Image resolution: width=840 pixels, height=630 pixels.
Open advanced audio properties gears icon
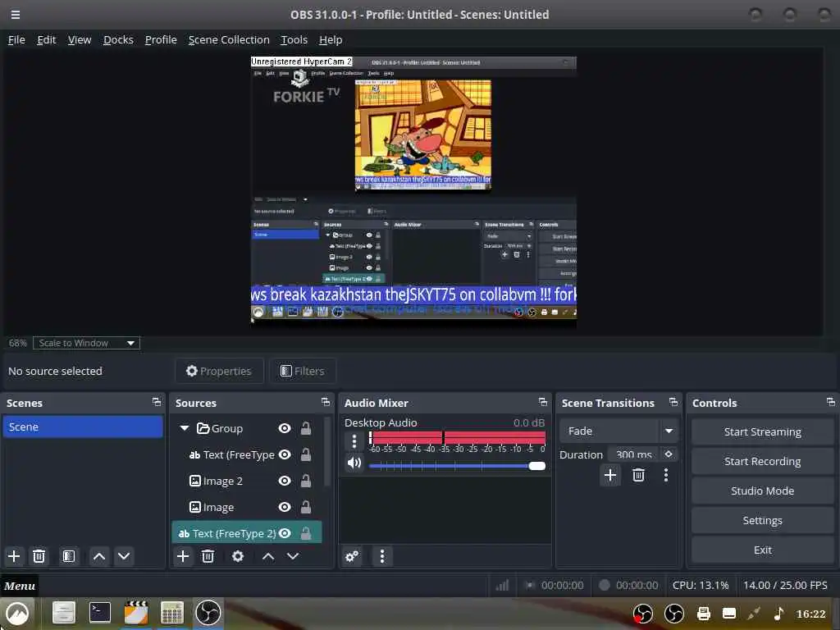point(352,557)
